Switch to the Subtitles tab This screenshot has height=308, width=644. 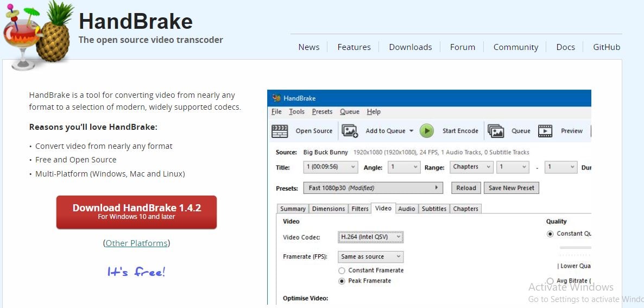(x=434, y=209)
